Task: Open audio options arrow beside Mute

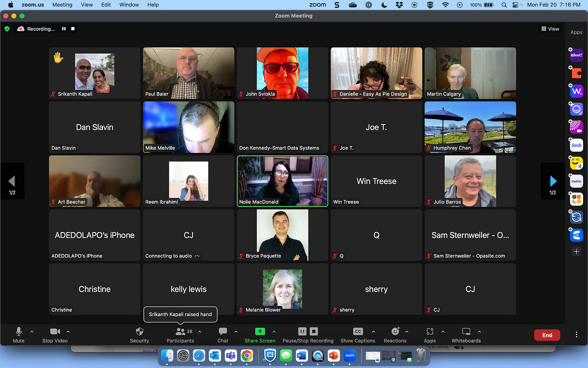Action: [x=32, y=332]
